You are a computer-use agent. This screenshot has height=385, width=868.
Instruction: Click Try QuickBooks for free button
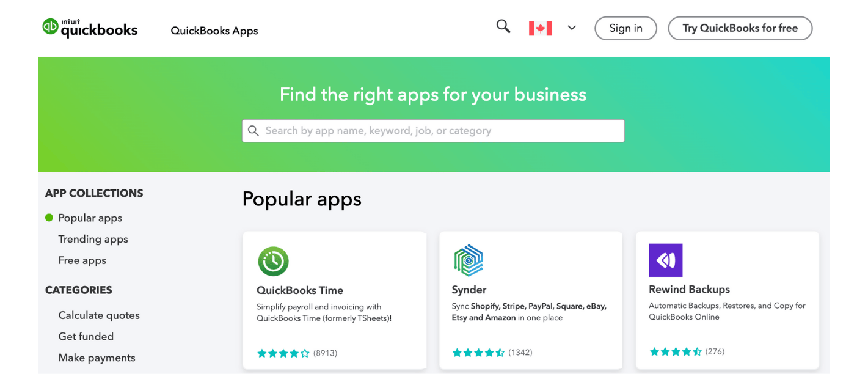740,28
